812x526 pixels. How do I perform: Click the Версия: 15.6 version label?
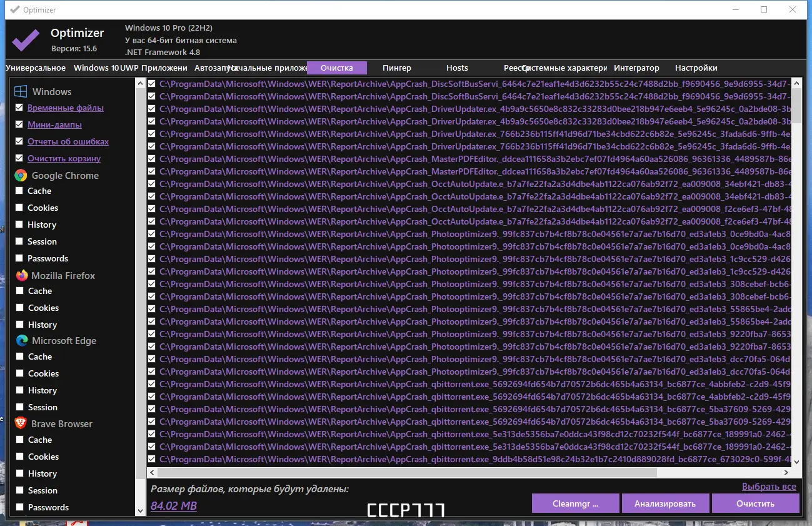(74, 48)
